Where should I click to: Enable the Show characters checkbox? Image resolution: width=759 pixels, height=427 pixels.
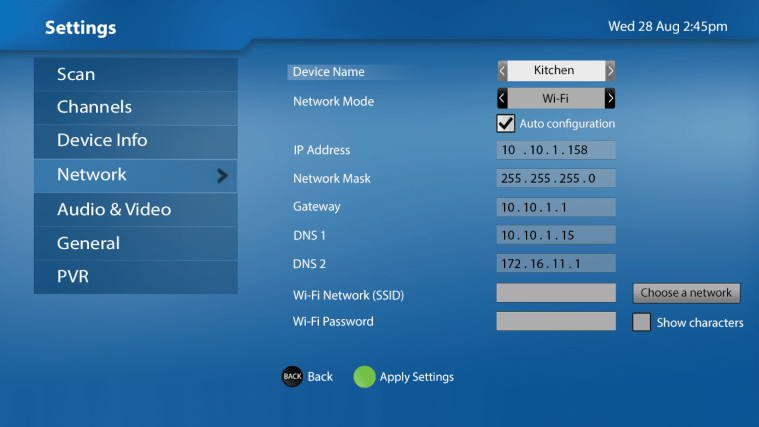coord(641,322)
